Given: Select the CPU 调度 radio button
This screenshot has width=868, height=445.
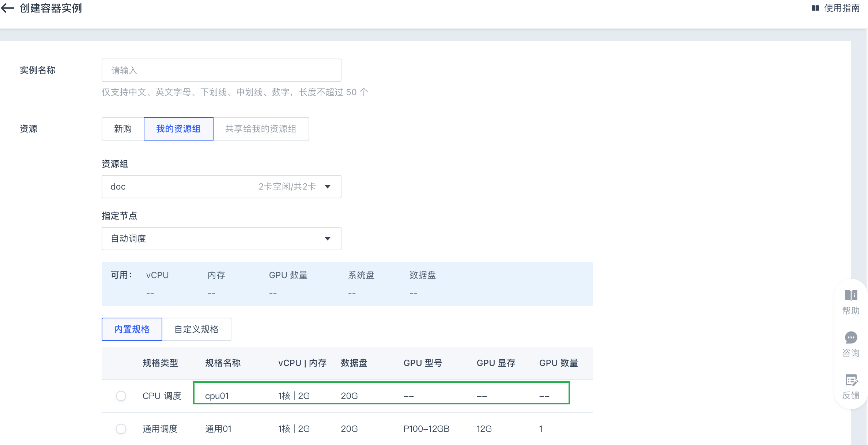Looking at the screenshot, I should (121, 396).
